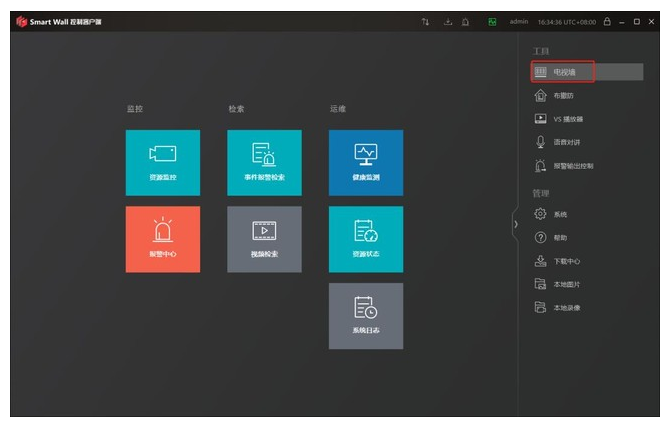Open 系统 settings with gear icon
Viewport: 664px width, 424px height.
[559, 214]
